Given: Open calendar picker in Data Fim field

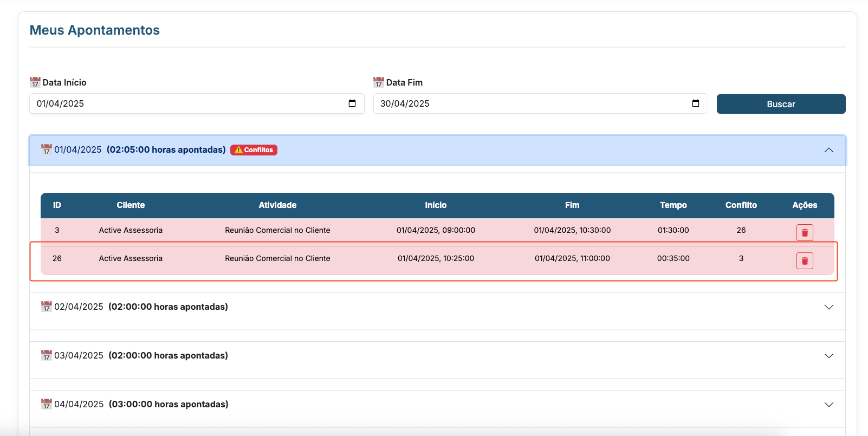Looking at the screenshot, I should pyautogui.click(x=696, y=103).
